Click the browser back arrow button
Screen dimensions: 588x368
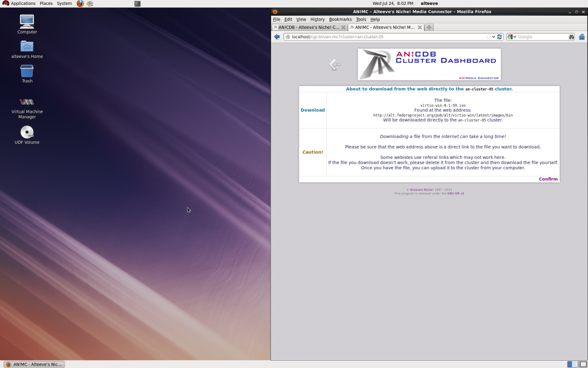[x=277, y=37]
